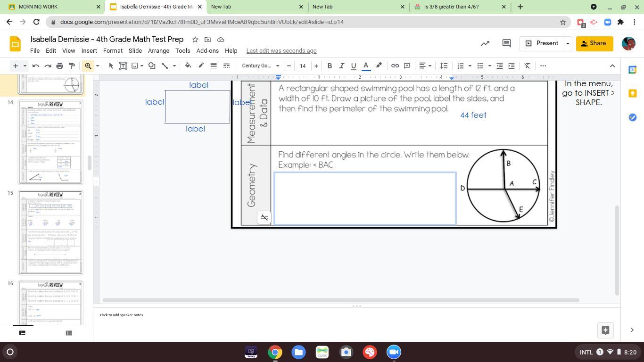Screen dimensions: 644x362
Task: Open the Insert menu
Action: [x=89, y=50]
